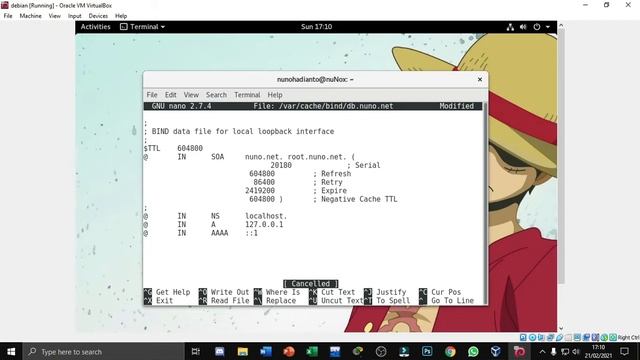This screenshot has width=640, height=360.
Task: Click the Windows search box
Action: pyautogui.click(x=103, y=351)
